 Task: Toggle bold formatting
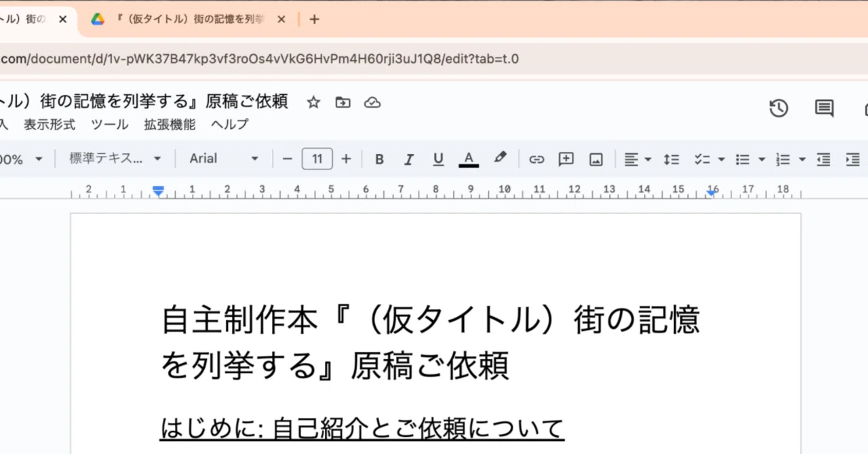[x=379, y=159]
